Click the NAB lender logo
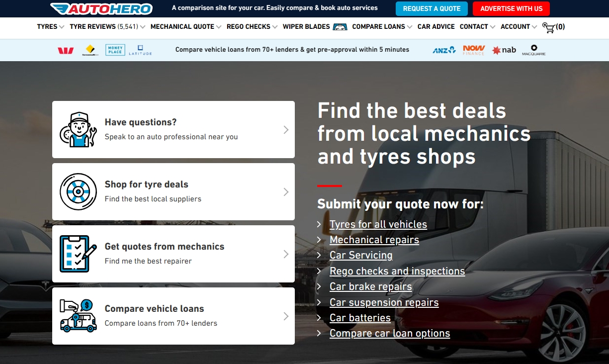The image size is (609, 364). click(x=504, y=50)
